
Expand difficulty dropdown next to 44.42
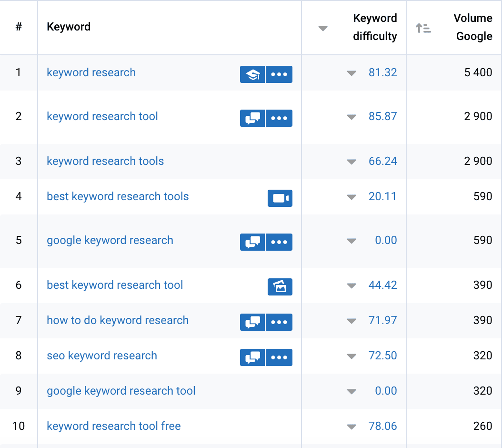click(x=351, y=285)
